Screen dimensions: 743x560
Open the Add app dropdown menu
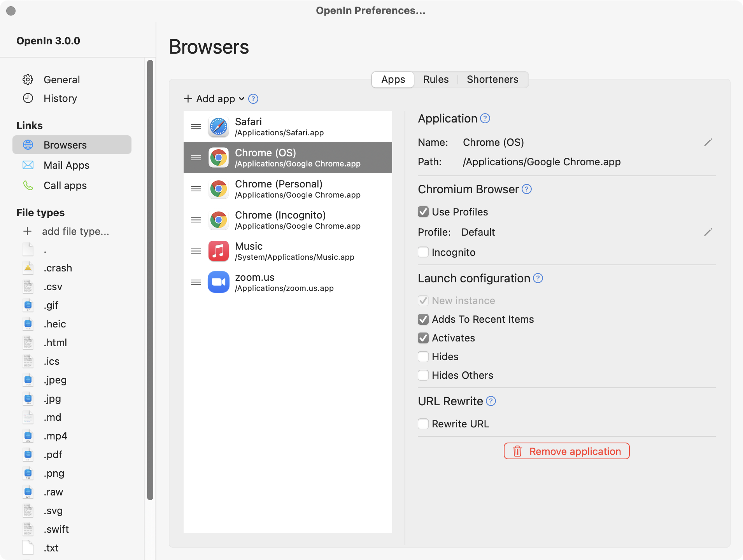coord(214,99)
